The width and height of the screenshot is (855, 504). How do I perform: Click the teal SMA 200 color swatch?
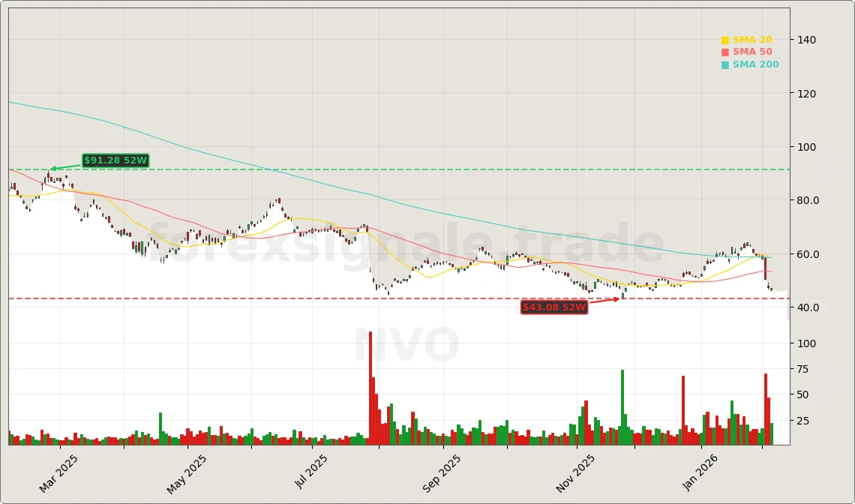coord(726,64)
